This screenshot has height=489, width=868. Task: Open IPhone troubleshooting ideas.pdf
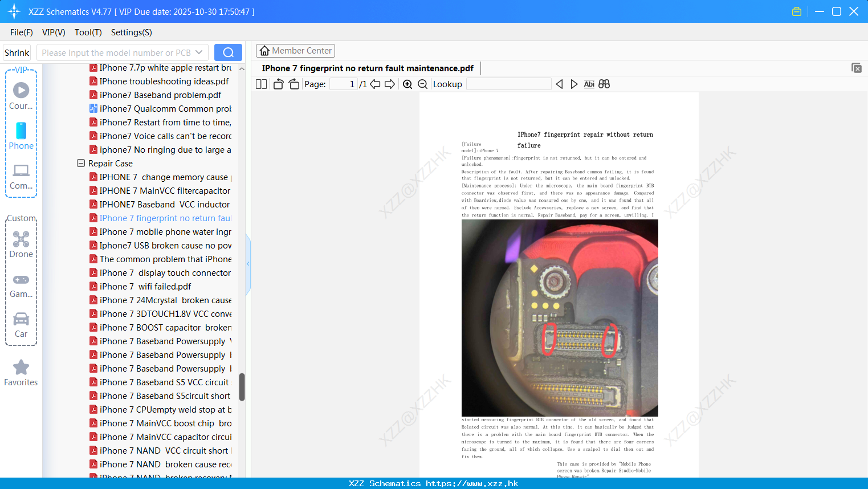coord(159,81)
